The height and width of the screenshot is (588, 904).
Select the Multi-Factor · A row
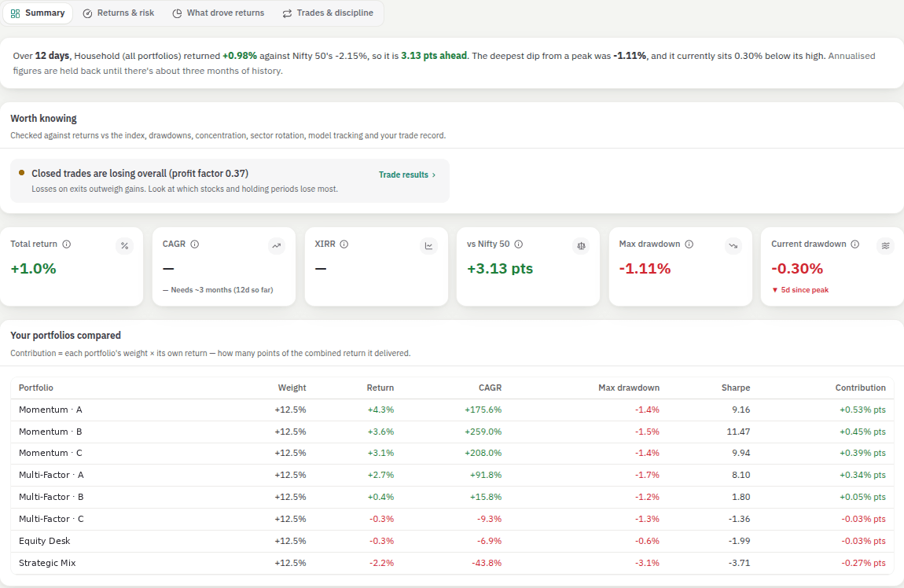coord(452,475)
